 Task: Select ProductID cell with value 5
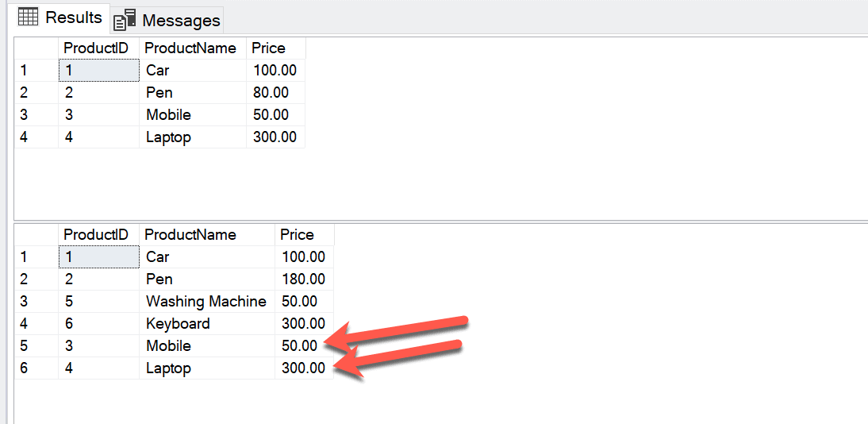click(x=97, y=302)
